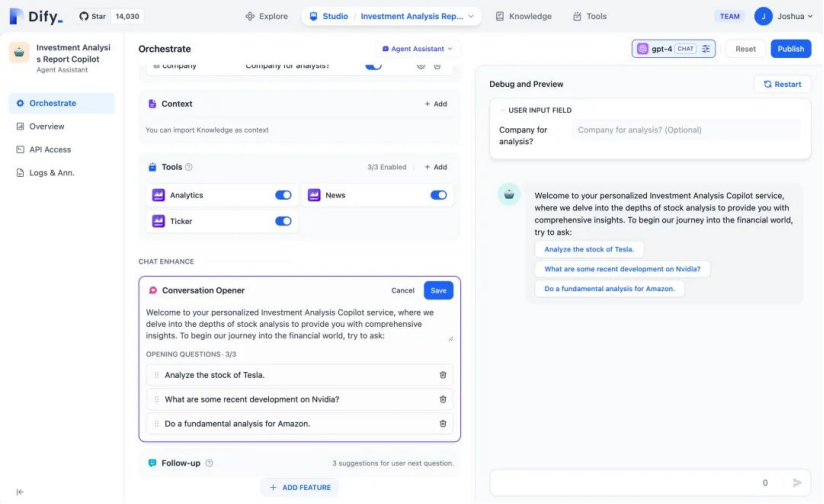Click the Follow-up help icon

(x=209, y=463)
